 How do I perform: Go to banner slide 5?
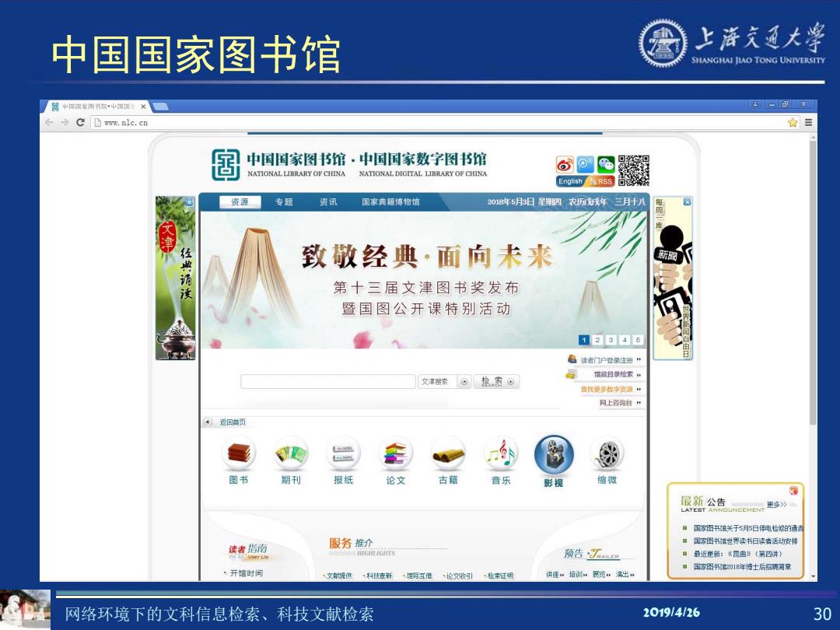pos(638,340)
